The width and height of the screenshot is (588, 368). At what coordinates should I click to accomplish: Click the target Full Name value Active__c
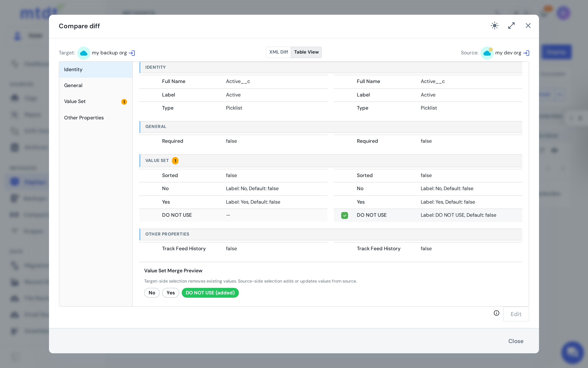[238, 82]
